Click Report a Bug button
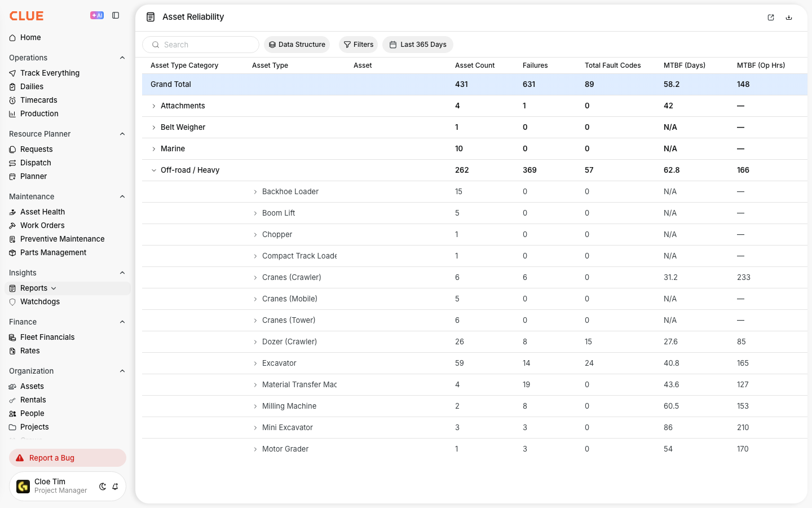The width and height of the screenshot is (812, 508). [68, 458]
